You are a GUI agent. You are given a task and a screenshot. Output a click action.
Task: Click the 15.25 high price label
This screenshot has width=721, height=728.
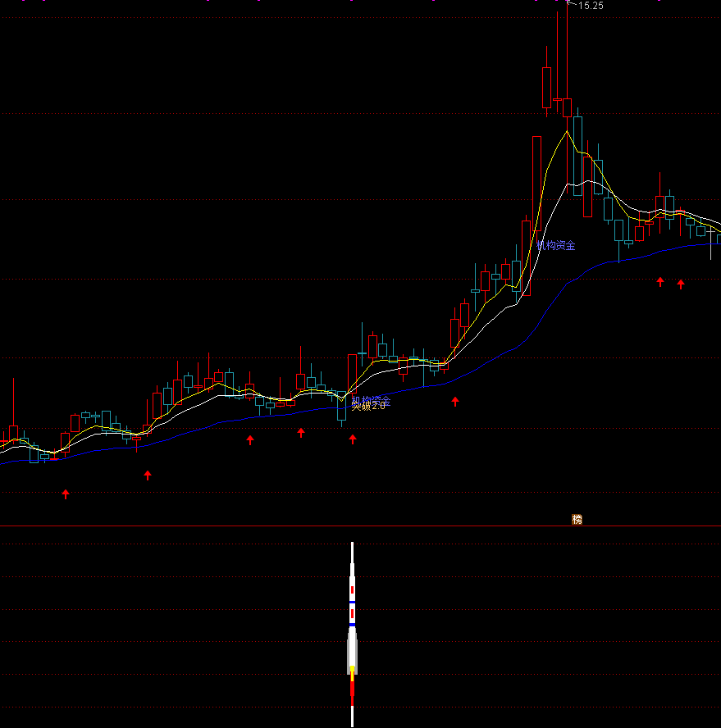[591, 6]
